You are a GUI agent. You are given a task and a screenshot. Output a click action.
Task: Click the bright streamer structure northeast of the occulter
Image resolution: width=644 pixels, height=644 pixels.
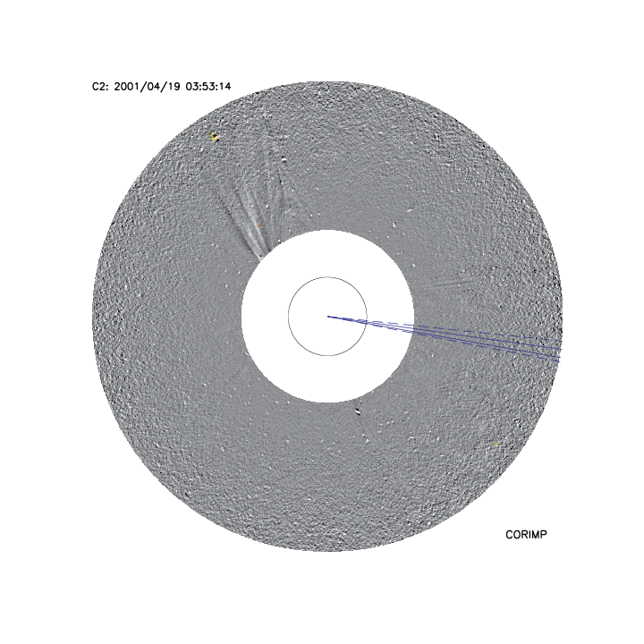pyautogui.click(x=250, y=222)
